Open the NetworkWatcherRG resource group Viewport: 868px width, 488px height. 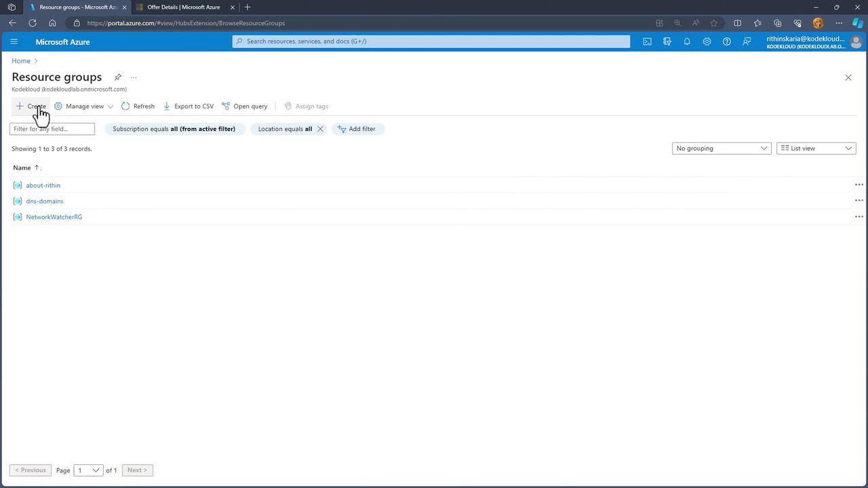54,217
